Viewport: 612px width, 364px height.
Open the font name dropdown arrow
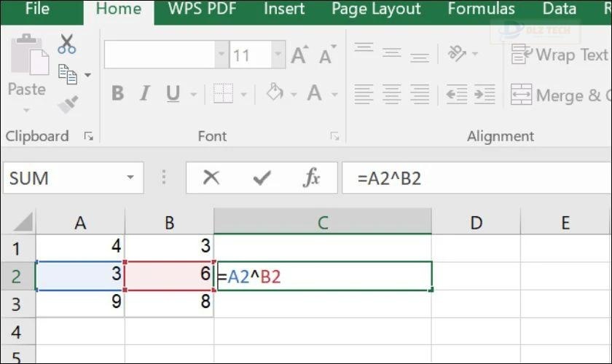click(221, 55)
